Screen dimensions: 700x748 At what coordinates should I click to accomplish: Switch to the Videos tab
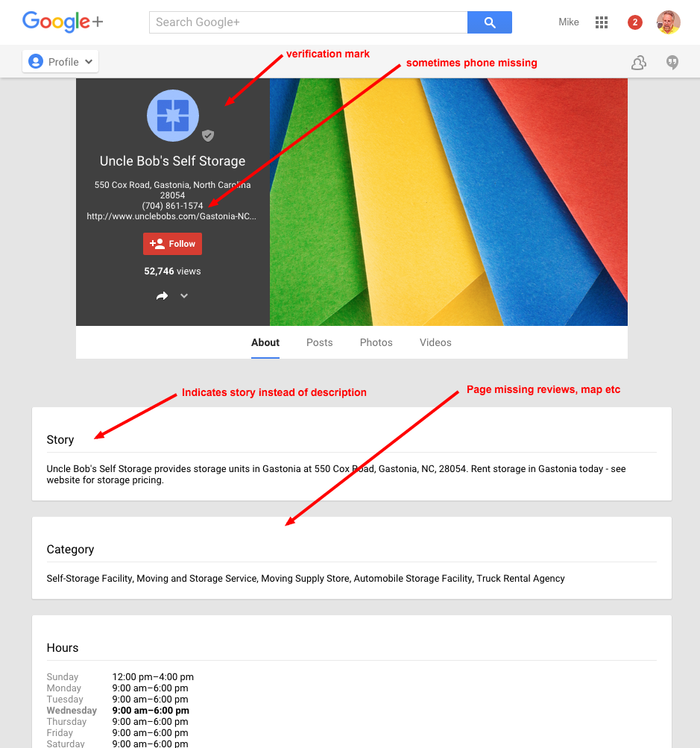(x=435, y=342)
